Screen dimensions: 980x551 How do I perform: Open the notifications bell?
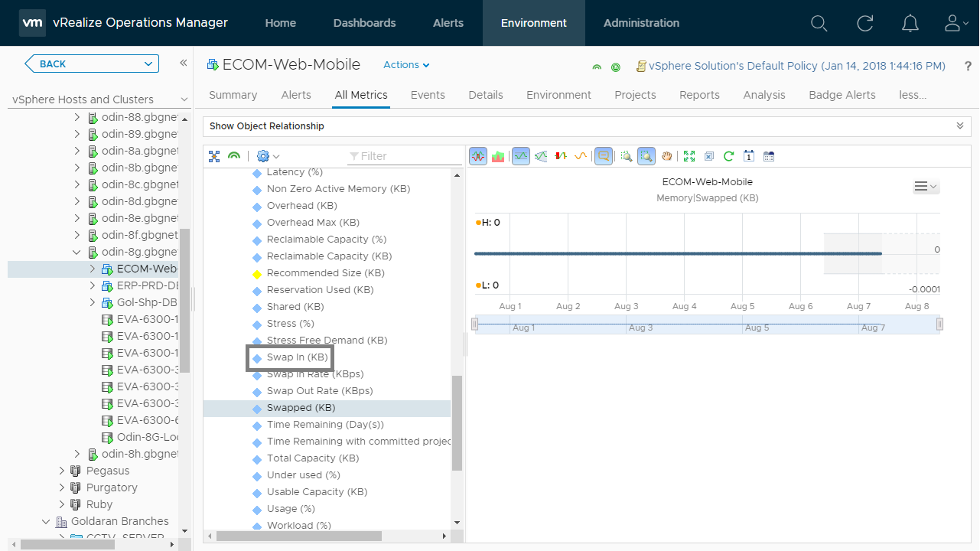pos(910,23)
